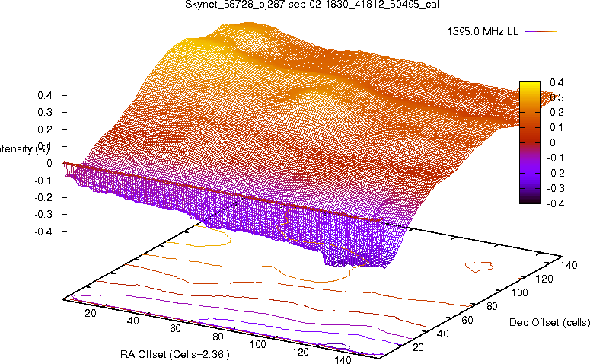Select tick 80 on the RA Offset axis
The width and height of the screenshot is (590, 364).
(x=218, y=337)
